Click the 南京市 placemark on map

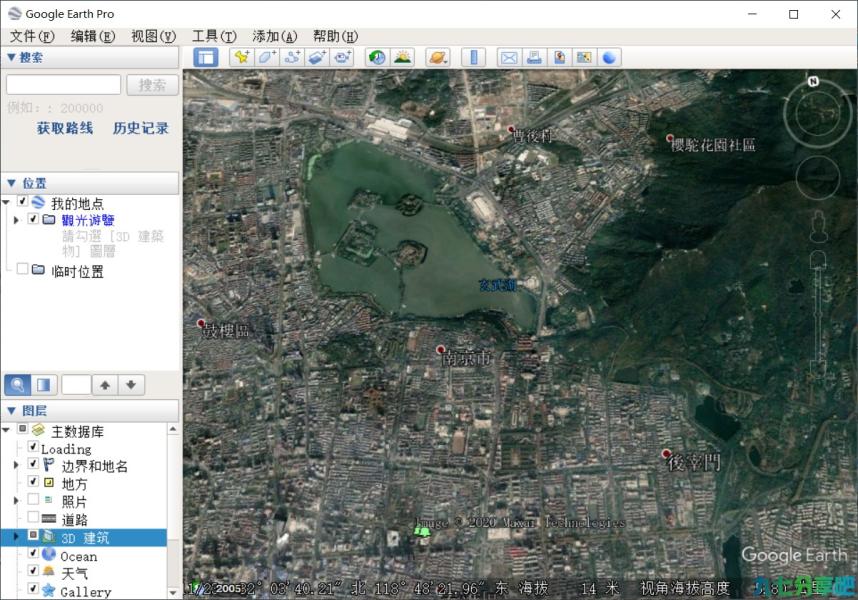(x=440, y=349)
